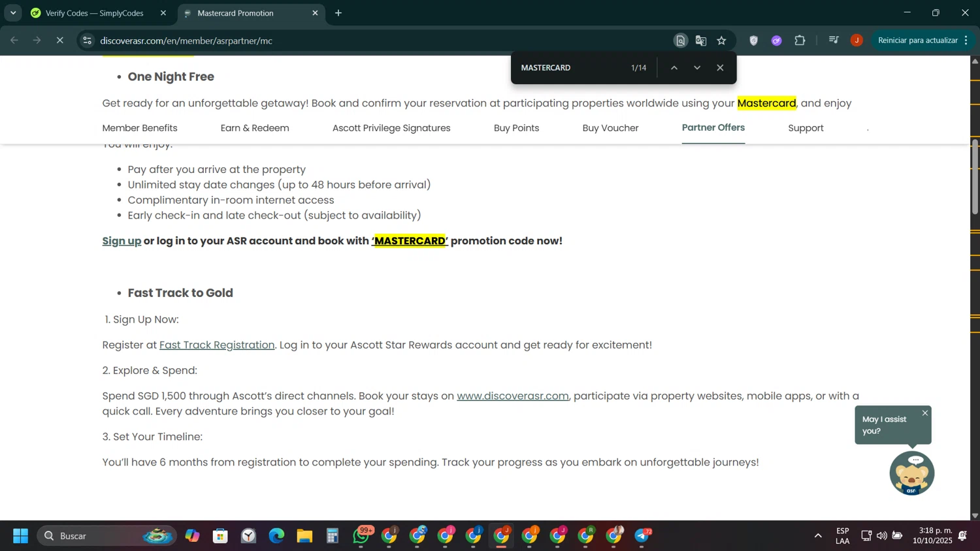
Task: Open Telegram from the taskbar
Action: 642,536
